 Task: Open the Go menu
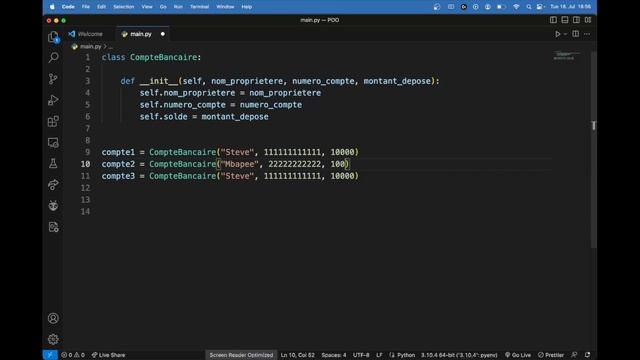[x=163, y=7]
